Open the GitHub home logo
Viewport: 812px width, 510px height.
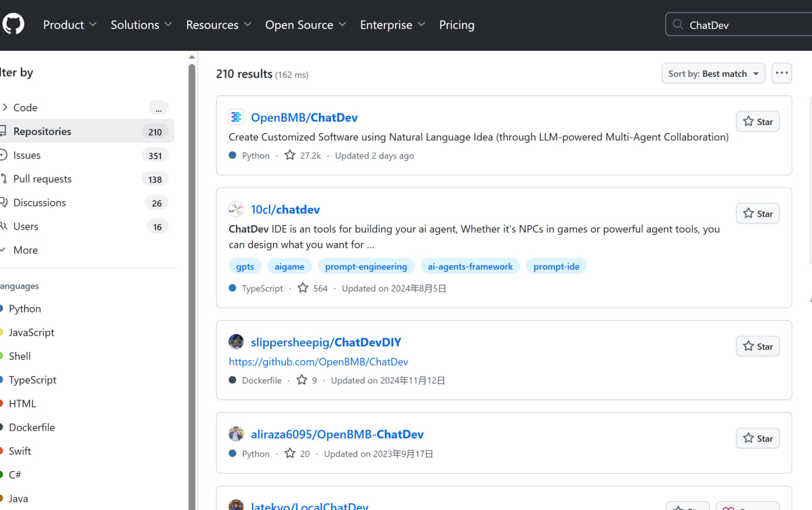click(x=13, y=25)
